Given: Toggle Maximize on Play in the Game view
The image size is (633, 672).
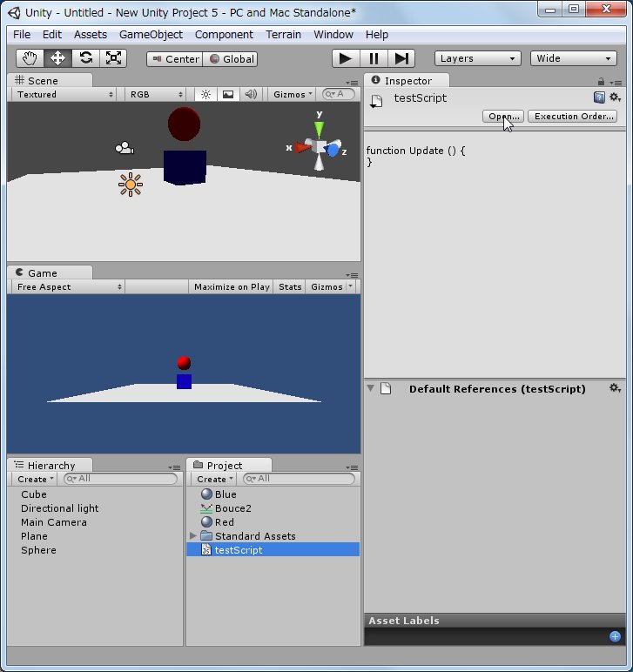Looking at the screenshot, I should point(232,287).
